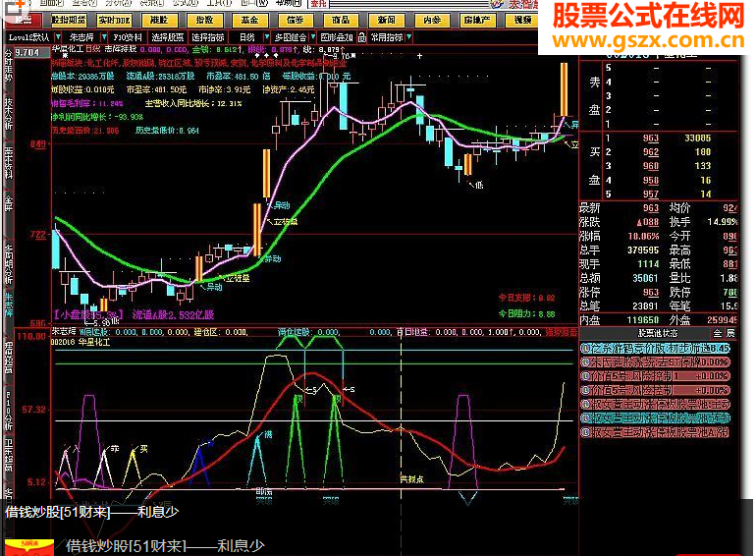Viewport: 756px width, 556px height.
Task: Switch to the 基本资料 side tab
Action: coord(9,163)
